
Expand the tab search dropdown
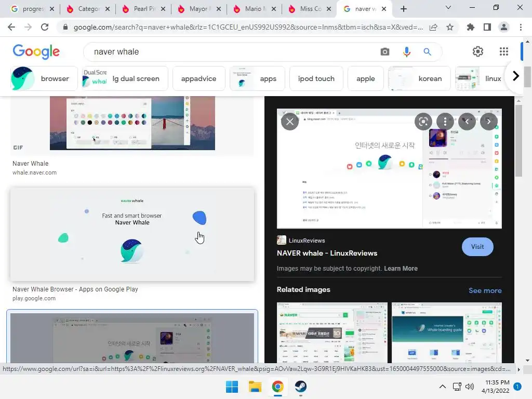pyautogui.click(x=448, y=7)
